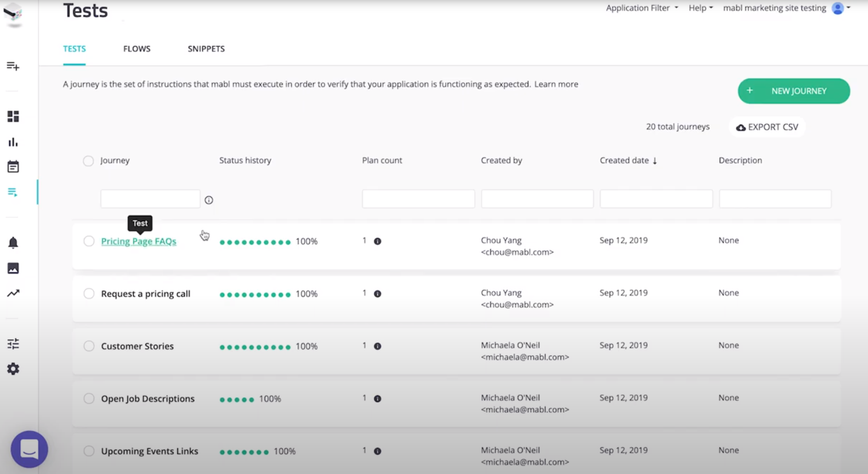This screenshot has width=868, height=474.
Task: Expand the user account avatar menu
Action: pos(840,8)
